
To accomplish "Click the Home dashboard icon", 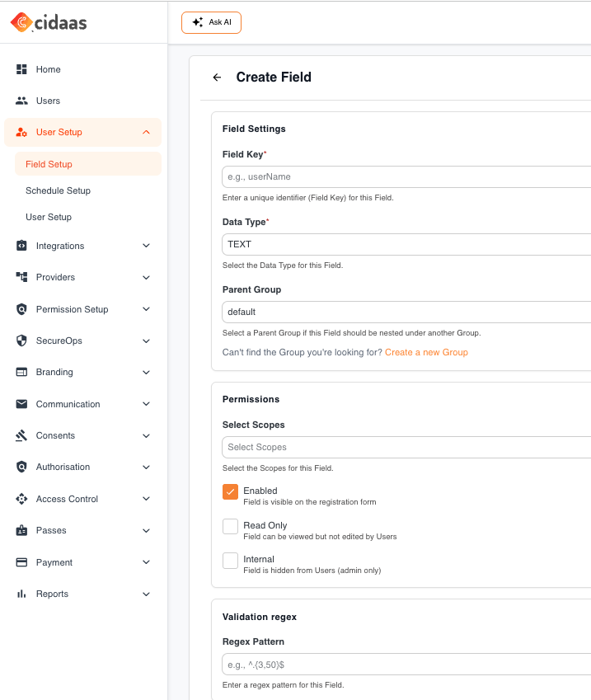I will tap(21, 69).
